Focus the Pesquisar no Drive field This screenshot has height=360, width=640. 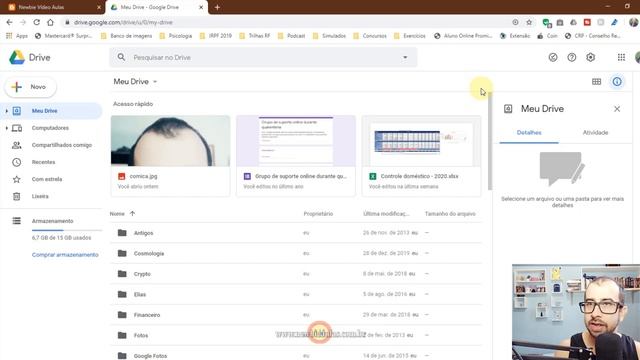coord(263,58)
